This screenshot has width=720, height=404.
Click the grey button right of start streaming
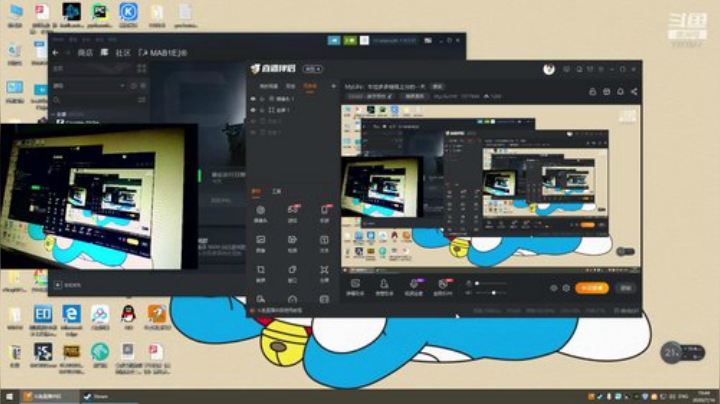pos(625,288)
